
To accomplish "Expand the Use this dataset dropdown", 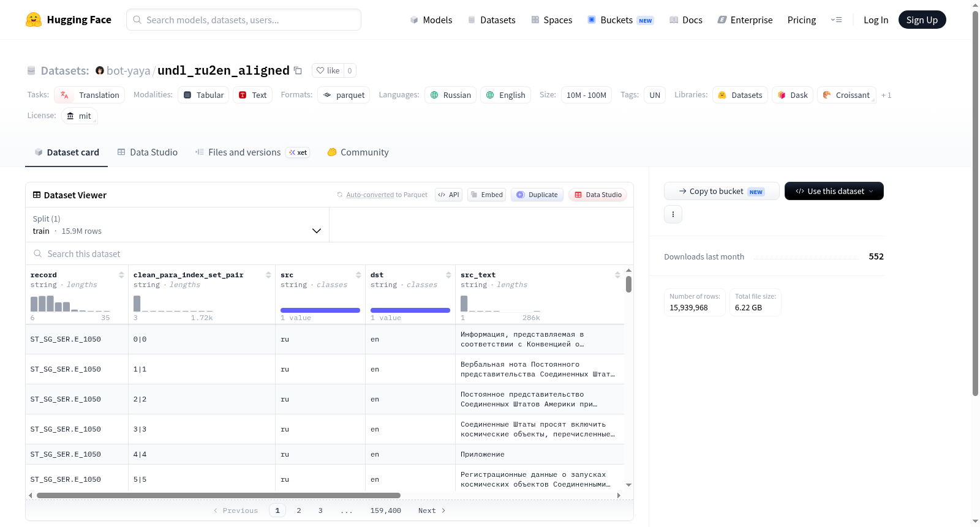I will pyautogui.click(x=834, y=191).
